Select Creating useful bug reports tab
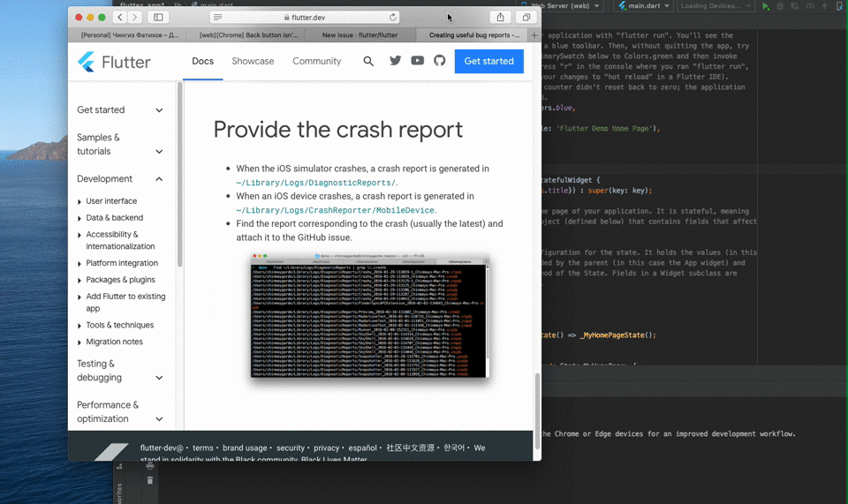This screenshot has height=504, width=848. (x=473, y=35)
